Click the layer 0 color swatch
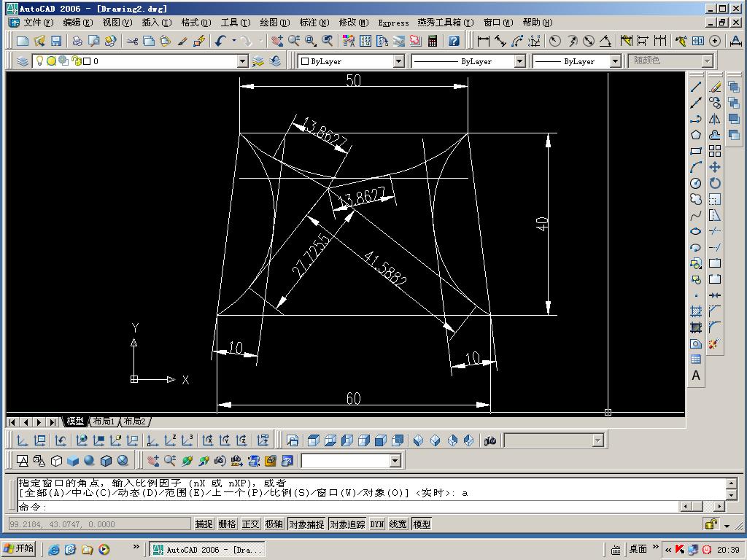This screenshot has width=747, height=560. pos(87,61)
